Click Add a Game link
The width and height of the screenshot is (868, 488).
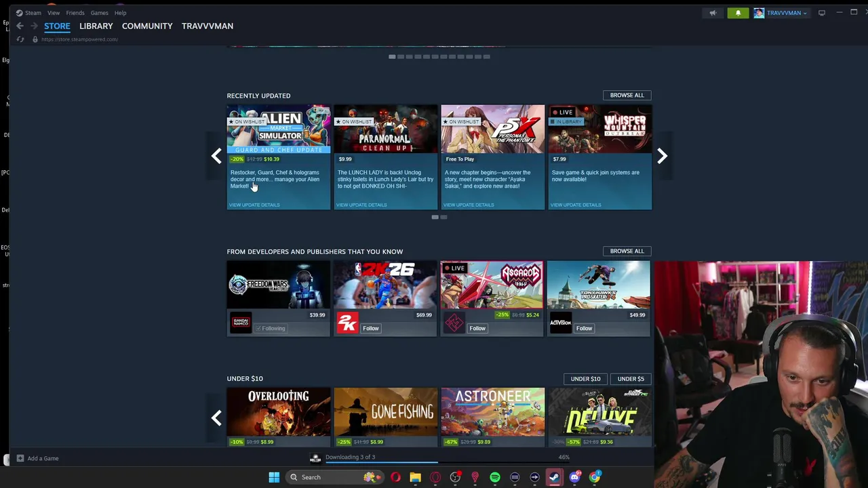click(x=43, y=458)
